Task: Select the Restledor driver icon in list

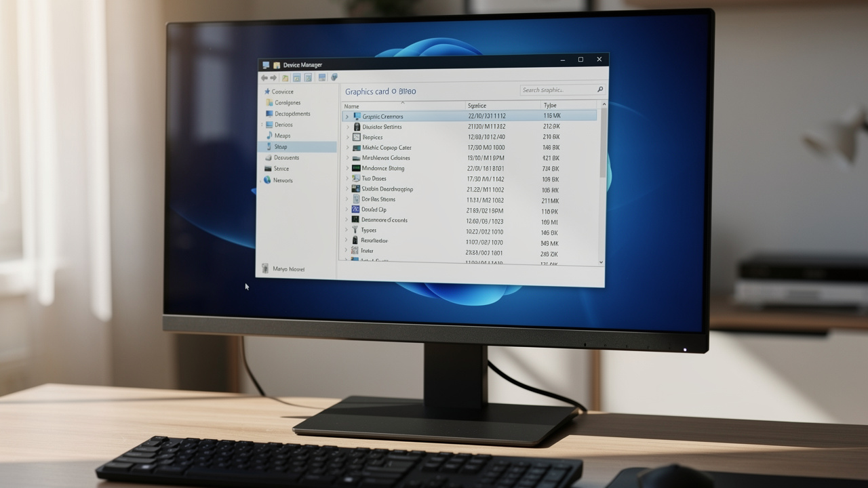Action: (x=355, y=240)
